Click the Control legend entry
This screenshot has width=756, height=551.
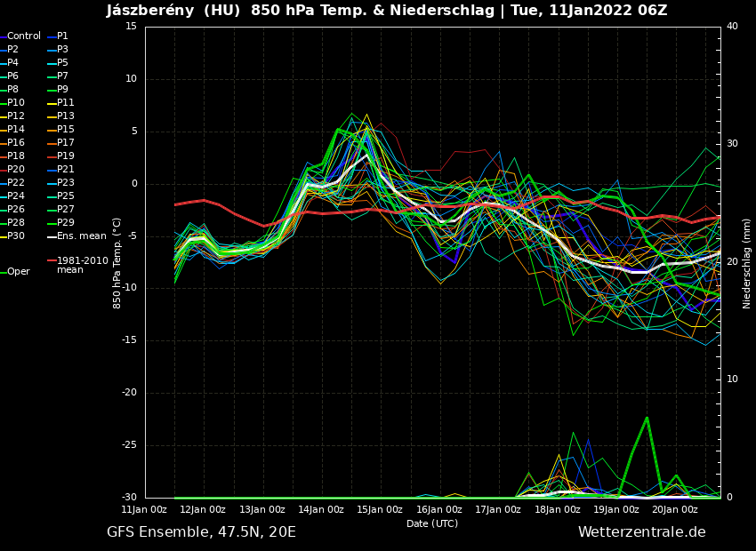coord(24,36)
